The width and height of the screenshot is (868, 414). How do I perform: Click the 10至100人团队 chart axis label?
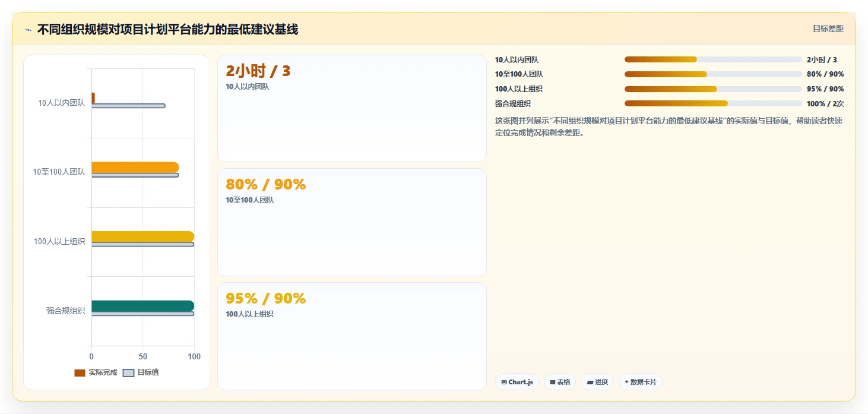pyautogui.click(x=59, y=172)
